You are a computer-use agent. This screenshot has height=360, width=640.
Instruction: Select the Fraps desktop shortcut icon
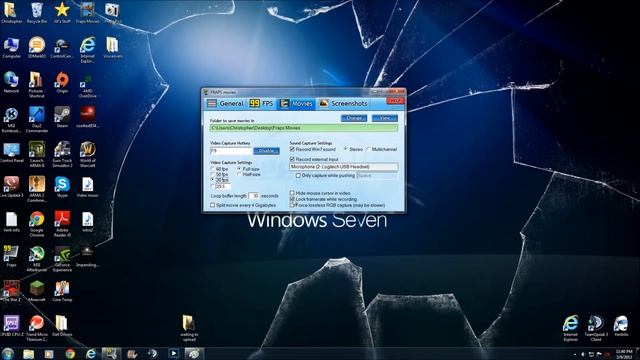point(11,256)
